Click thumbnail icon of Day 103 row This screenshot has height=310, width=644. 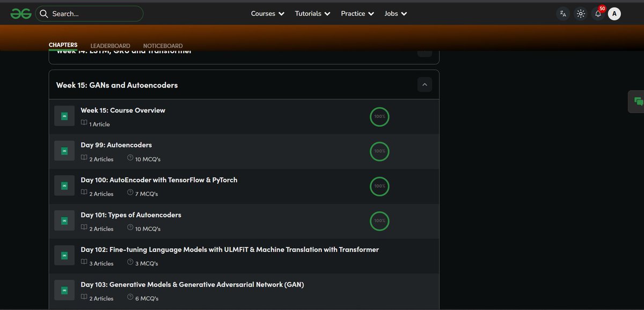click(x=64, y=291)
